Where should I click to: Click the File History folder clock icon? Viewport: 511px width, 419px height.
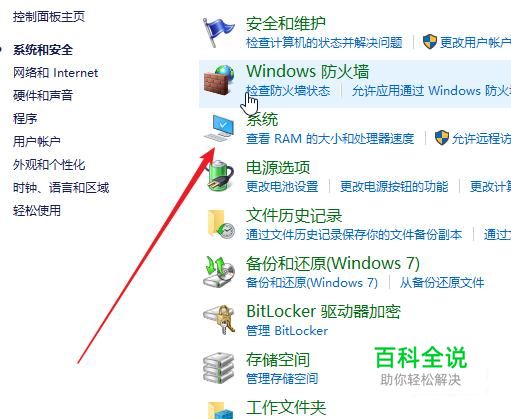click(220, 224)
